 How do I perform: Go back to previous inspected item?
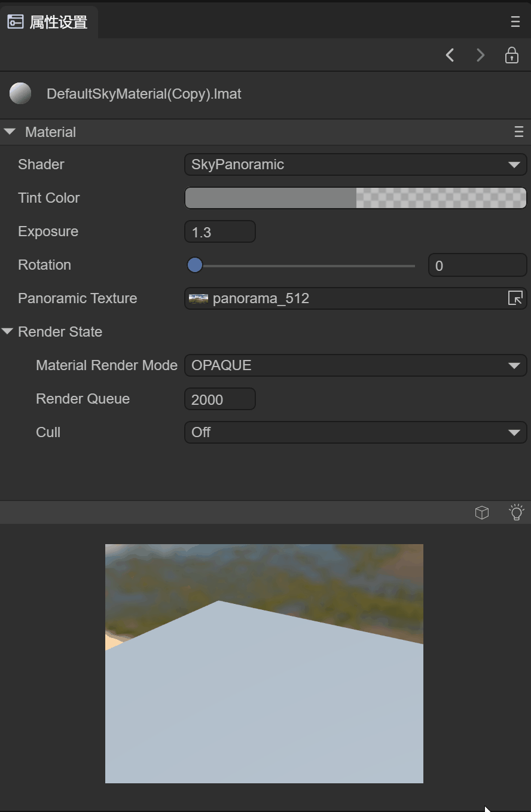[x=450, y=56]
